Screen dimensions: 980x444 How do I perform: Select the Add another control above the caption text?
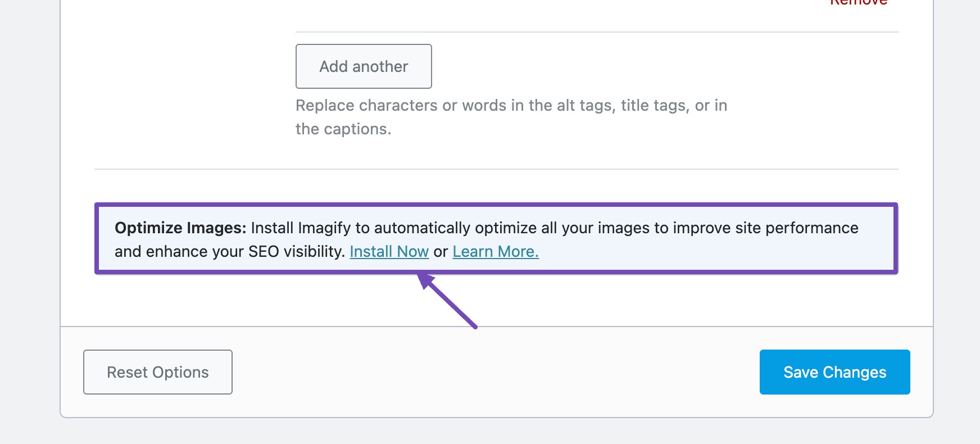pyautogui.click(x=363, y=66)
